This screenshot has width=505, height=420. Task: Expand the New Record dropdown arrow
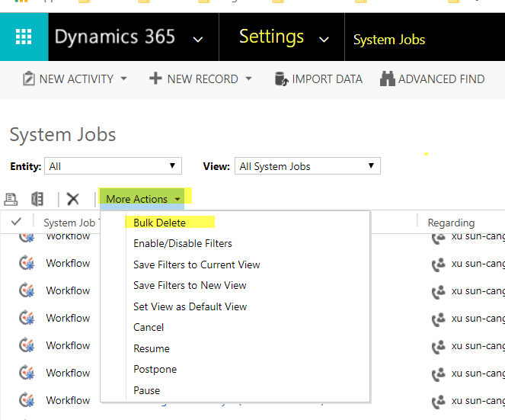coord(248,79)
